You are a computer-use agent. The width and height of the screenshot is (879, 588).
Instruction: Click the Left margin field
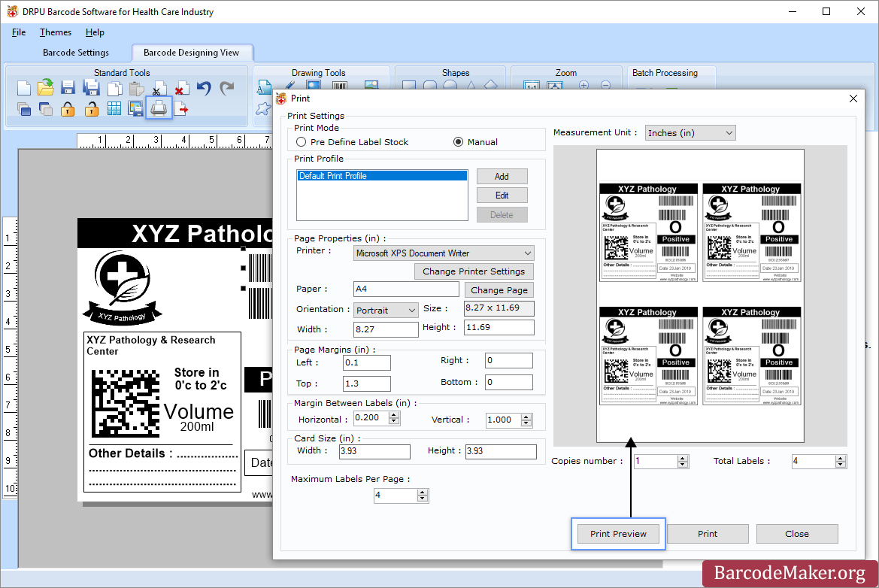tap(367, 362)
